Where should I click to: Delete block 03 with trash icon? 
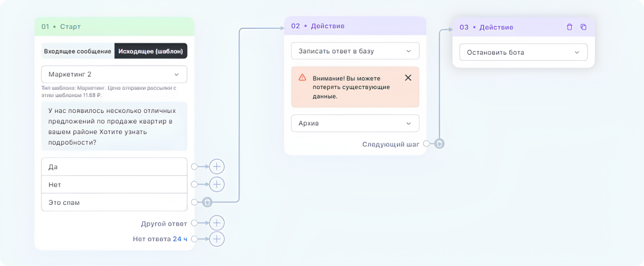point(569,27)
